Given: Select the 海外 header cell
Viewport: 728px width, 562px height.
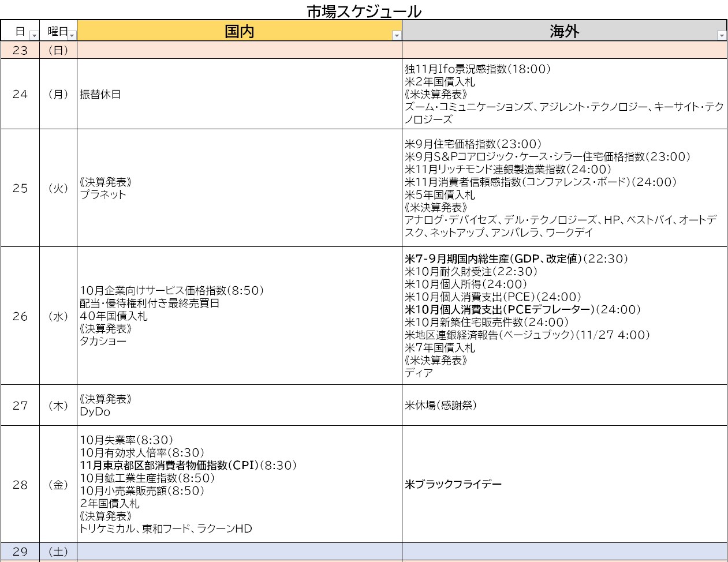Looking at the screenshot, I should pos(563,31).
